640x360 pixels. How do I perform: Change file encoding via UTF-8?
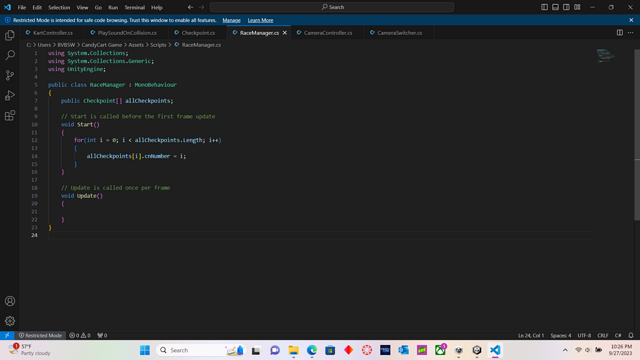584,335
